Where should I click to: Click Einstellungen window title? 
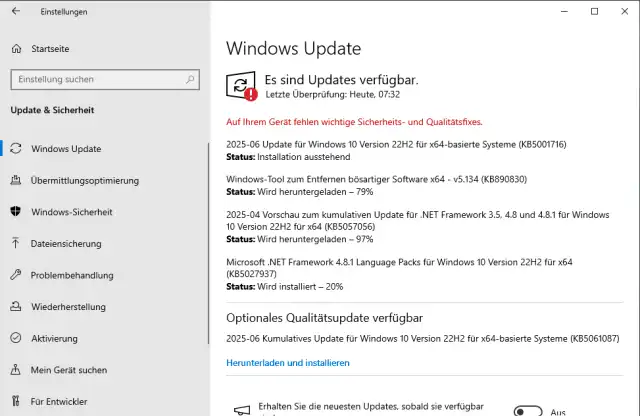(64, 12)
